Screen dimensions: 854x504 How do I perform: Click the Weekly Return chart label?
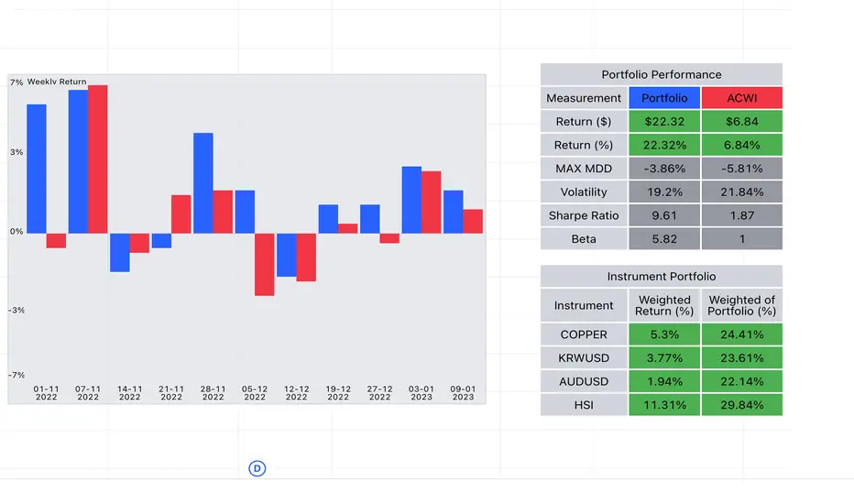[57, 82]
